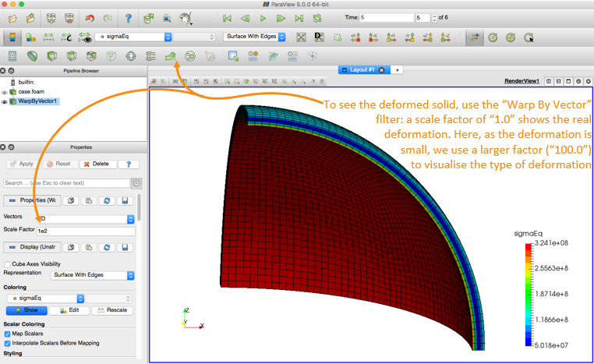This screenshot has height=364, width=594.
Task: Uncheck Interpolate Scalars Before Mapping
Action: point(7,343)
